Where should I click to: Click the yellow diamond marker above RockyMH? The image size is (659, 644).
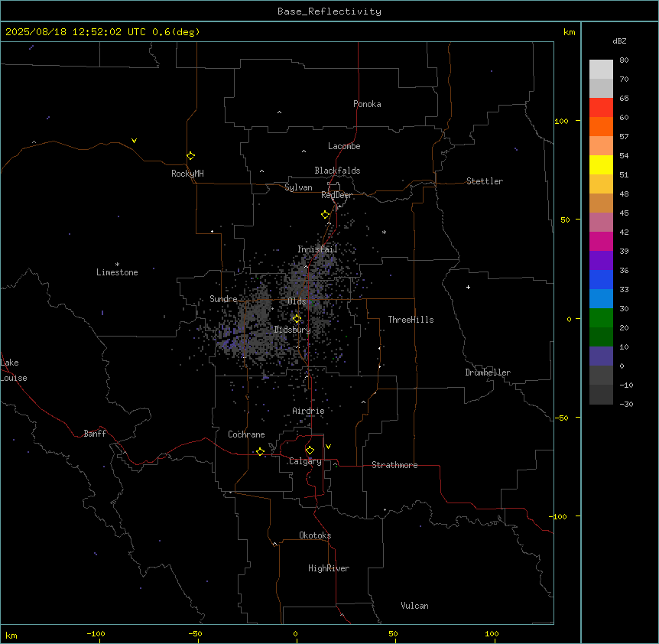[190, 156]
